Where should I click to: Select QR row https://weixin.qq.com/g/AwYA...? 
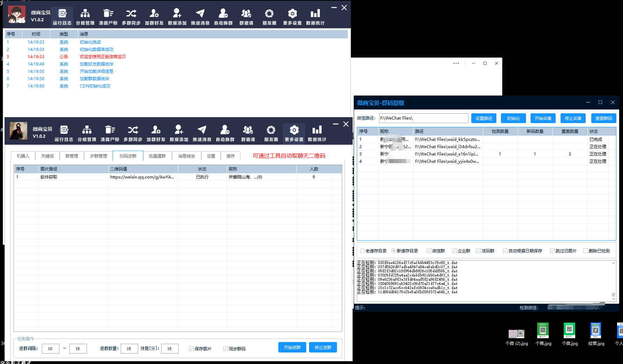pos(178,177)
